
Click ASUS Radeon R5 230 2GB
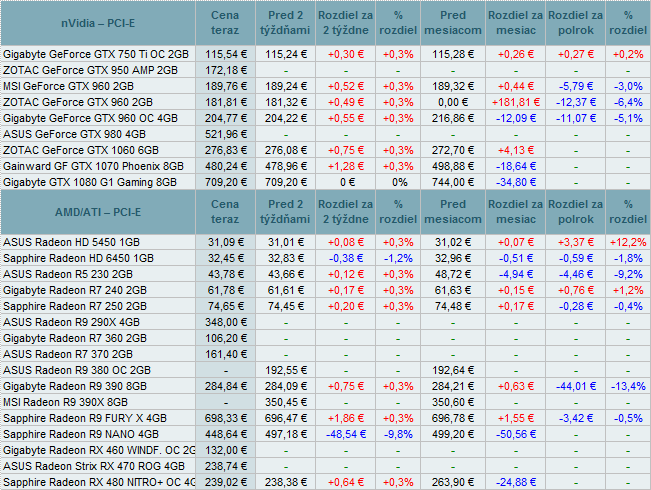(x=68, y=274)
